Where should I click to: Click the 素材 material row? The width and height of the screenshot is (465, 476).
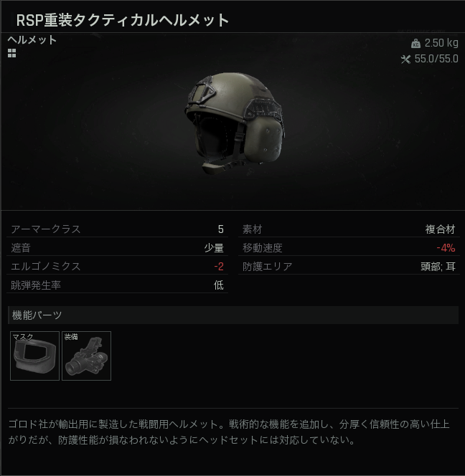pos(349,229)
